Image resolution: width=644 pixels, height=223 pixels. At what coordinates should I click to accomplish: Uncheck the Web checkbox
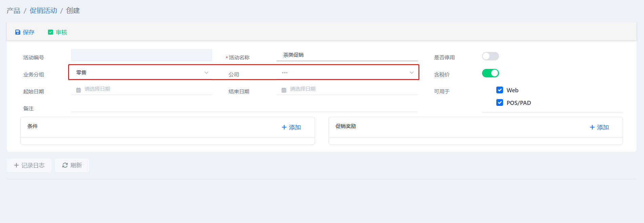coord(500,90)
